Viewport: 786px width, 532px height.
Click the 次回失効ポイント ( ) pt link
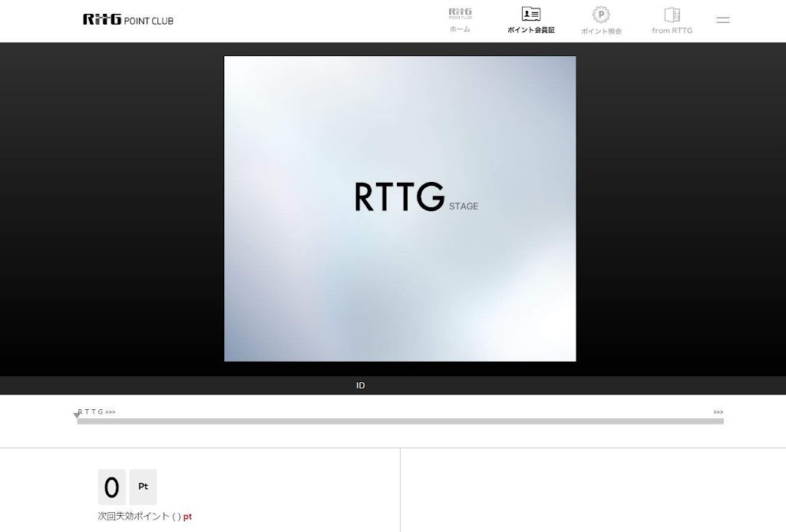[x=145, y=516]
